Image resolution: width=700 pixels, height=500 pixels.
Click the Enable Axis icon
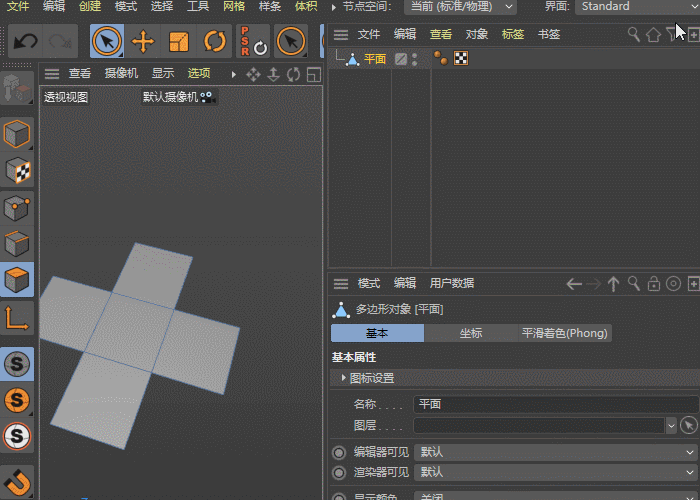point(17,317)
